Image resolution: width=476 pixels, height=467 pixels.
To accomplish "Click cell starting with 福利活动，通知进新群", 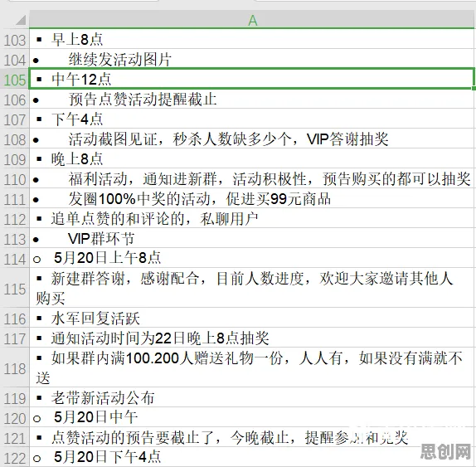I will (251, 178).
